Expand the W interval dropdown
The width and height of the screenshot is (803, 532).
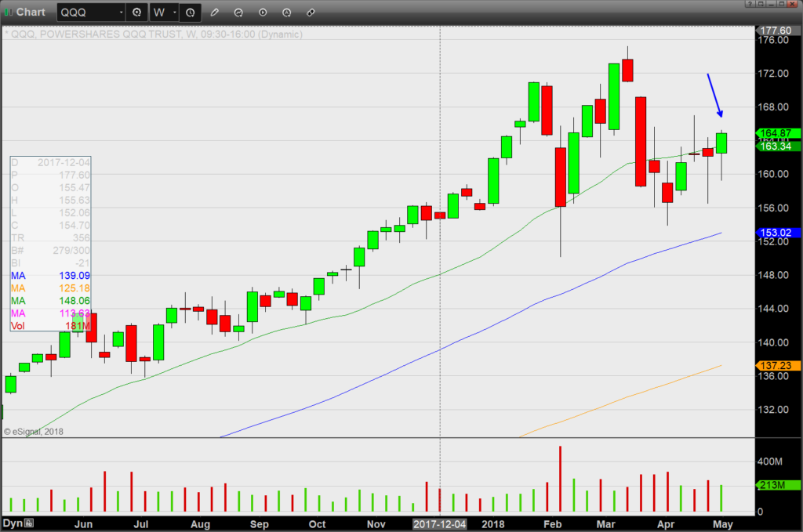click(x=175, y=13)
